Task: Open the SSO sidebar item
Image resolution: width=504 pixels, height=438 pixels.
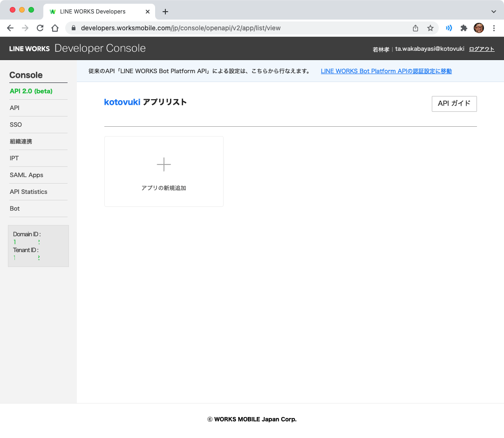Action: point(16,124)
